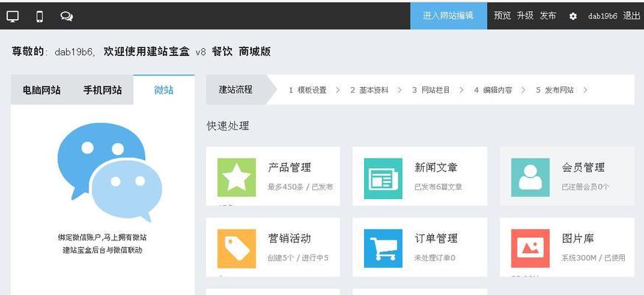Click the chevron after 网站栏目
This screenshot has height=295, width=644.
(x=462, y=91)
